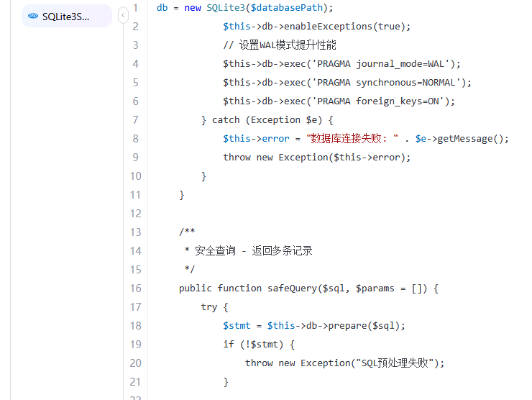Viewport: 532px width, 400px height.
Task: Place cursor on the enableExceptions(true) line
Action: 316,27
